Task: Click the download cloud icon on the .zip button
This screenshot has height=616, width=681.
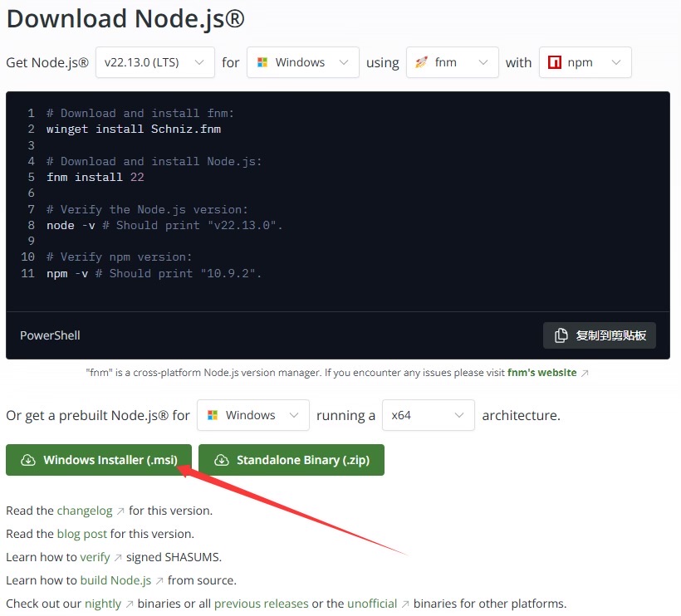Action: [222, 460]
